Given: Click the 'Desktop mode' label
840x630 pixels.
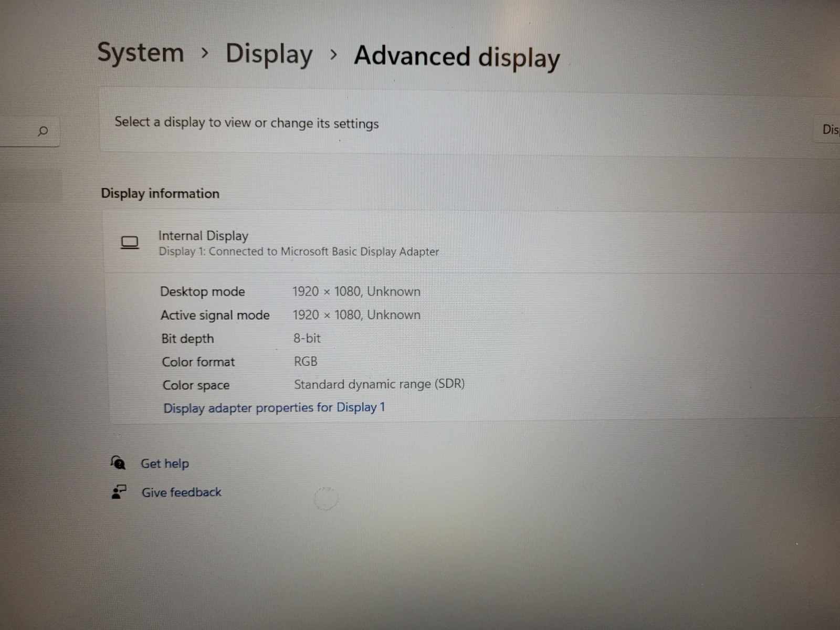Looking at the screenshot, I should 203,291.
